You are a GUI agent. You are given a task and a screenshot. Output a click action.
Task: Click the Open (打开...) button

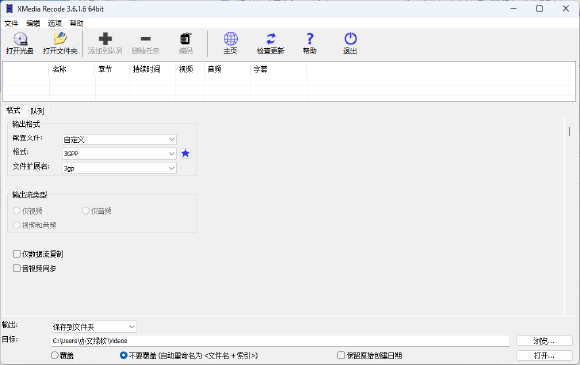pyautogui.click(x=544, y=355)
